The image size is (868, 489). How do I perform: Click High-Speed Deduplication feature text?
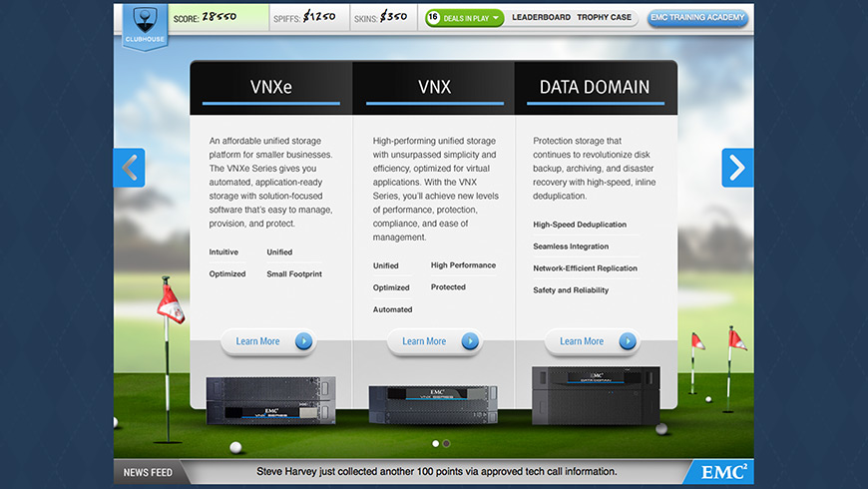click(580, 225)
